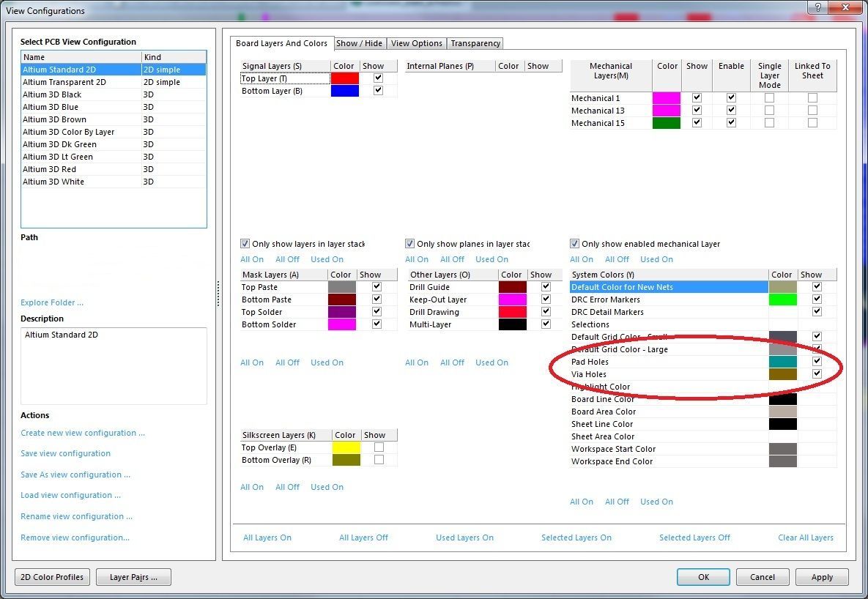The height and width of the screenshot is (599, 868).
Task: Toggle Mechanical 13 enable checkbox
Action: click(731, 110)
